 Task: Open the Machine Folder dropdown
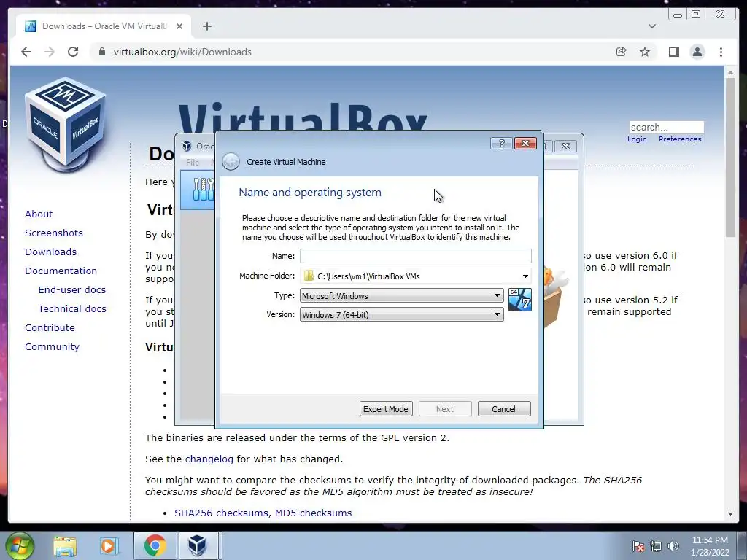[525, 276]
